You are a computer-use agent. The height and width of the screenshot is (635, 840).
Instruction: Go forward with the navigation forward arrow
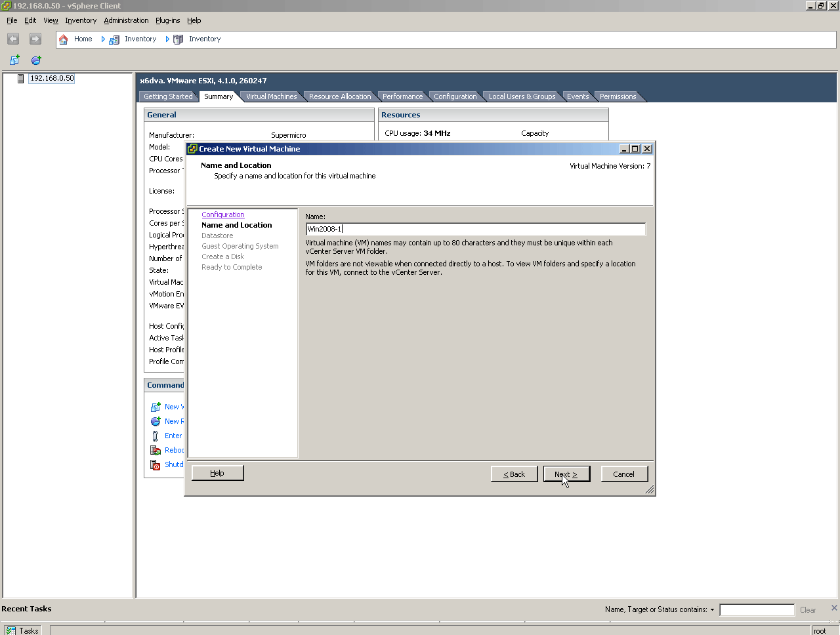tap(35, 39)
